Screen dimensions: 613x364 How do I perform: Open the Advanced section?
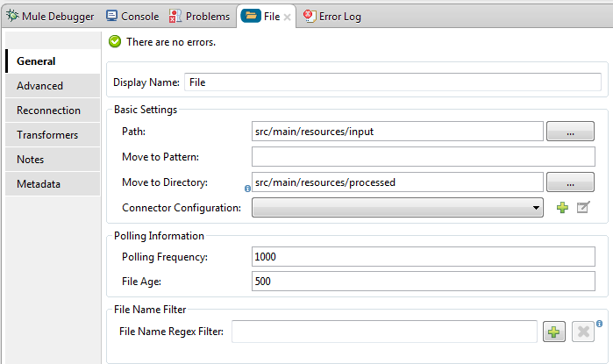pyautogui.click(x=53, y=86)
